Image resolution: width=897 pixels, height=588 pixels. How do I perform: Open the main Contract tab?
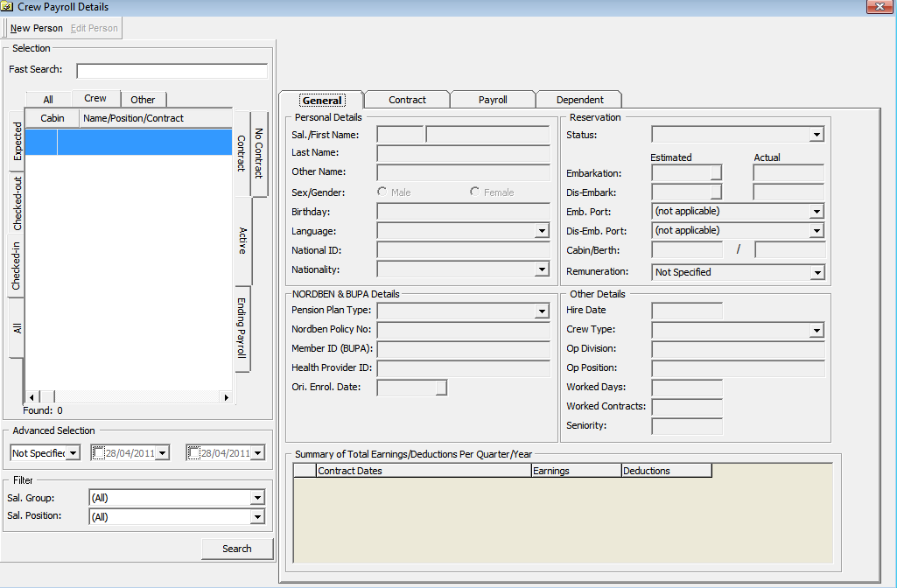click(x=407, y=100)
